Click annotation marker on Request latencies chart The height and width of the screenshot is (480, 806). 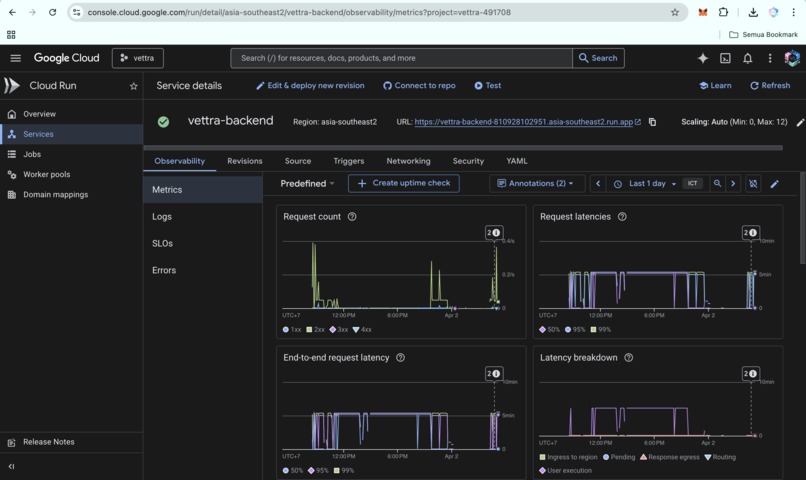750,233
